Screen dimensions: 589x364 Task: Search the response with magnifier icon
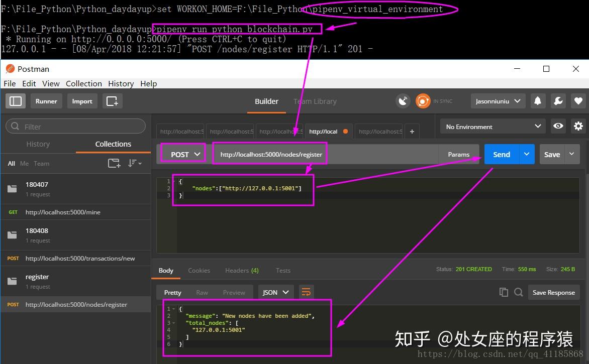click(x=518, y=292)
